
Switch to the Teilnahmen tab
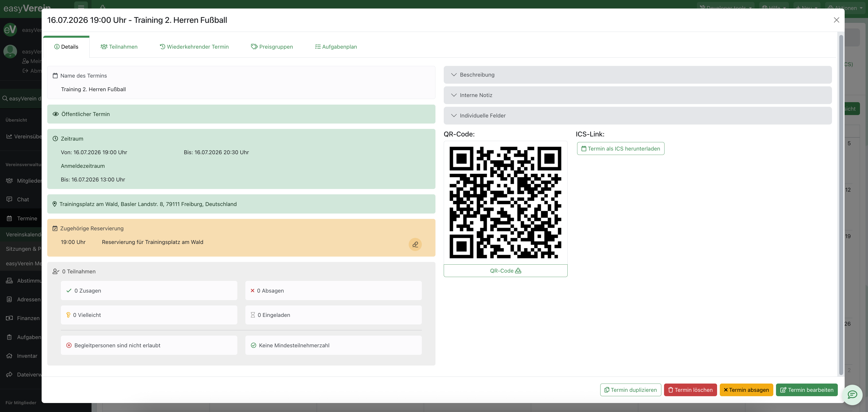coord(119,47)
